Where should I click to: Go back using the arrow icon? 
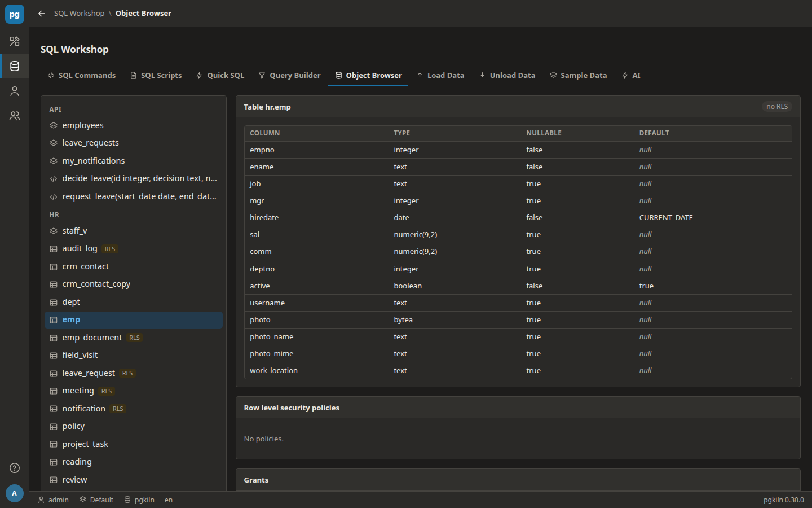pos(42,14)
